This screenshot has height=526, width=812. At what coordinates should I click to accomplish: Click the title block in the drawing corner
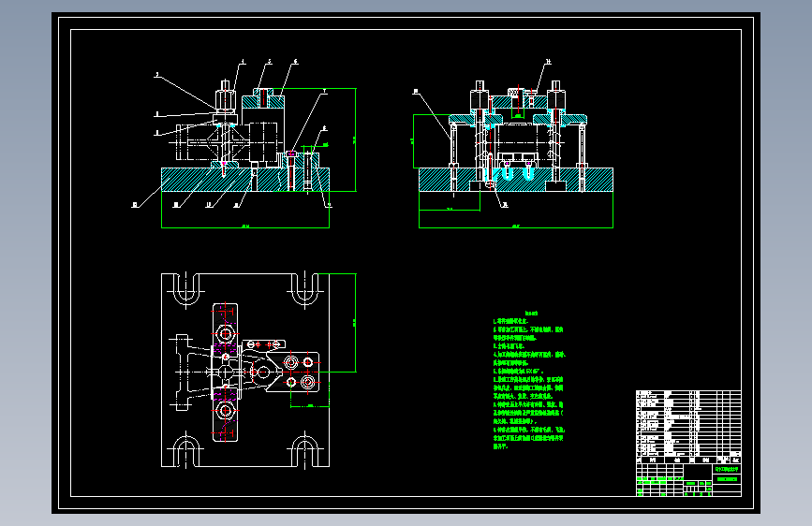pyautogui.click(x=688, y=480)
